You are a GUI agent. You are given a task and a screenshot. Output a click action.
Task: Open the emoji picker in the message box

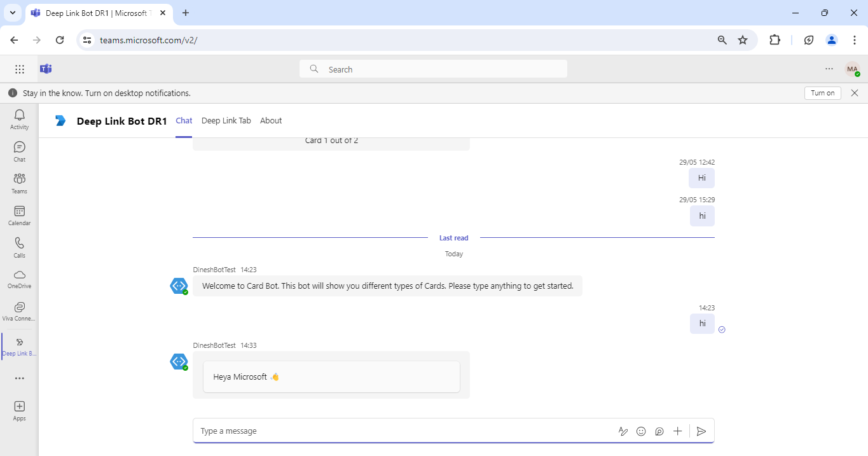pyautogui.click(x=641, y=431)
